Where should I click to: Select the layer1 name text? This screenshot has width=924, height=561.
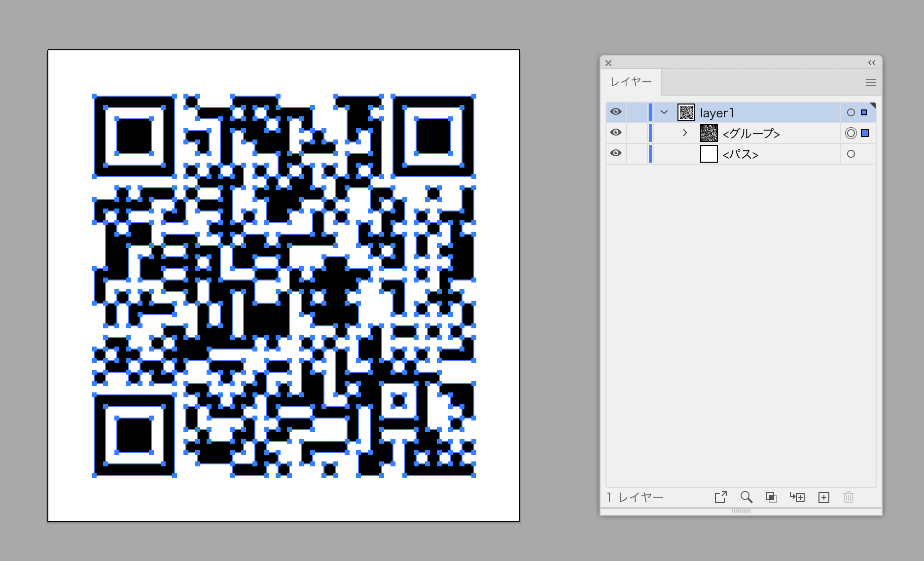point(717,113)
